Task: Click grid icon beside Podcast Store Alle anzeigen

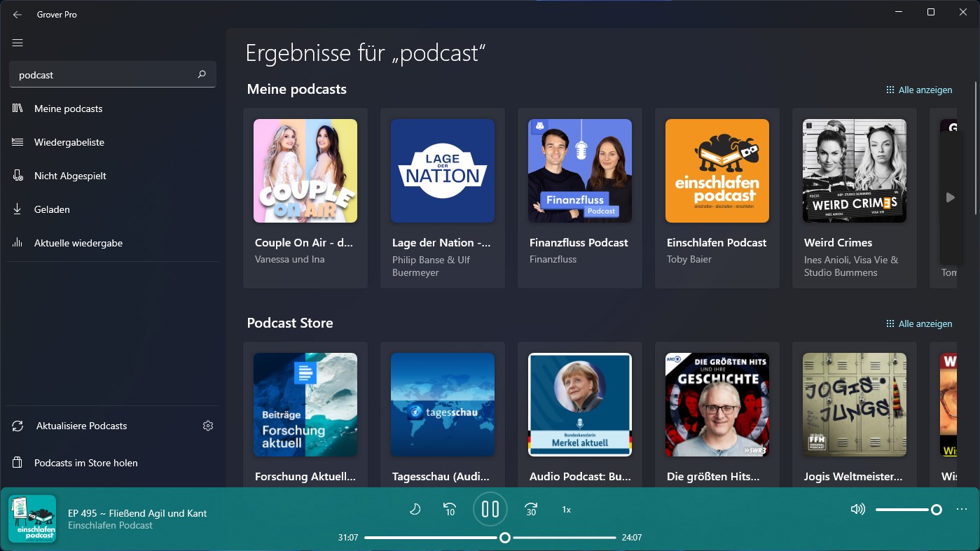Action: pyautogui.click(x=890, y=323)
